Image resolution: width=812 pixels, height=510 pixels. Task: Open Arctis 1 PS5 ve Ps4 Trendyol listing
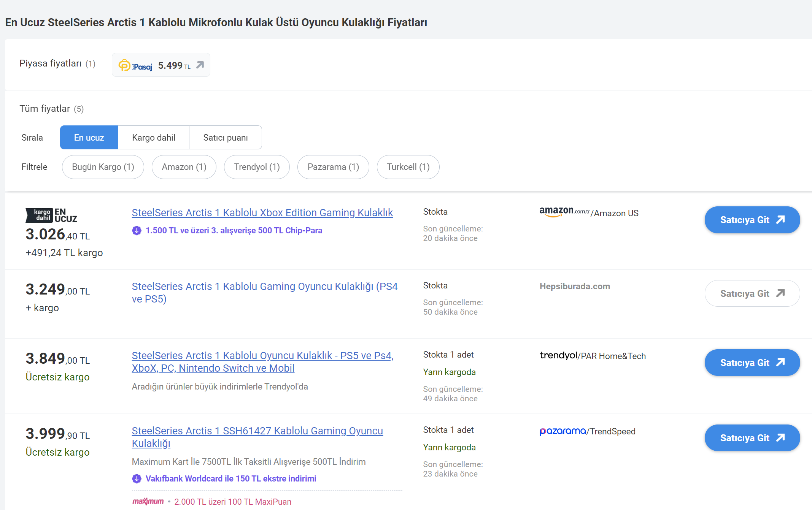(263, 362)
